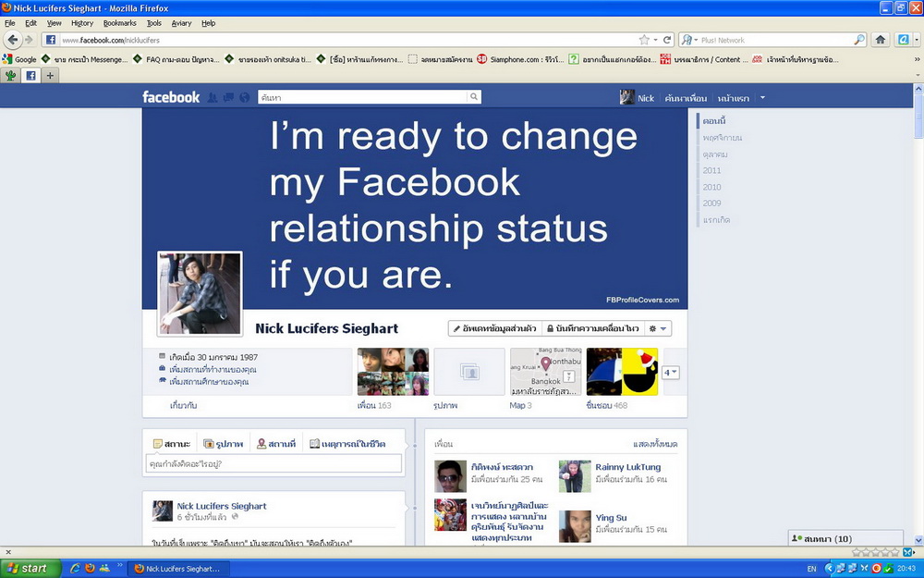The height and width of the screenshot is (578, 924).
Task: Open the Bookmarks menu
Action: (119, 23)
